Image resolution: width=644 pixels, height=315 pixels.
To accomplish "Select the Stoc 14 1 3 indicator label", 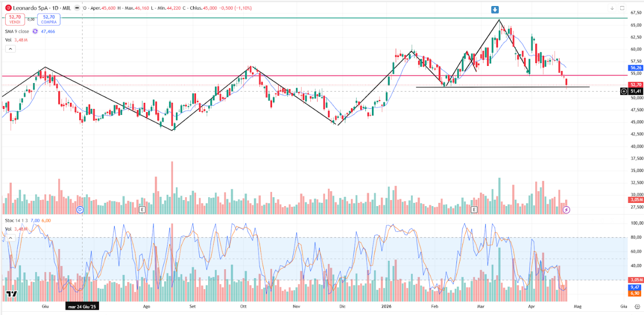I will click(x=16, y=220).
